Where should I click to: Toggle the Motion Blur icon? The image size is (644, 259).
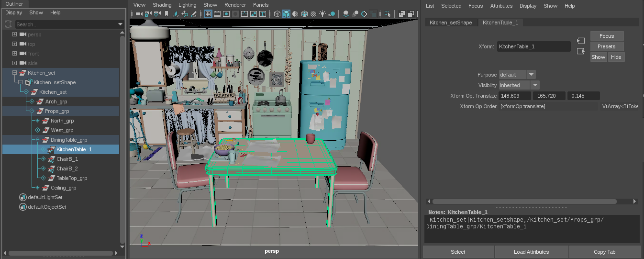[x=355, y=14]
